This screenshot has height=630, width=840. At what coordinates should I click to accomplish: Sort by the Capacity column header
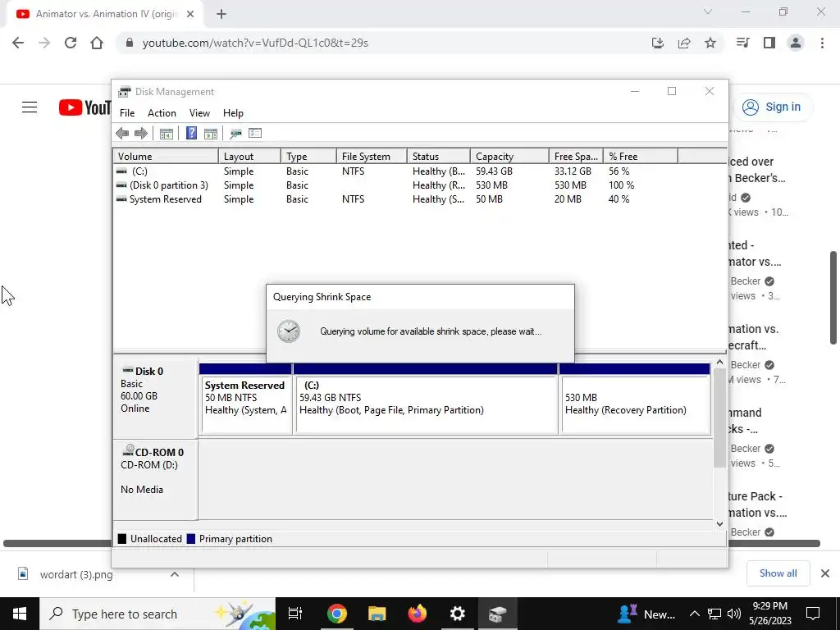509,157
